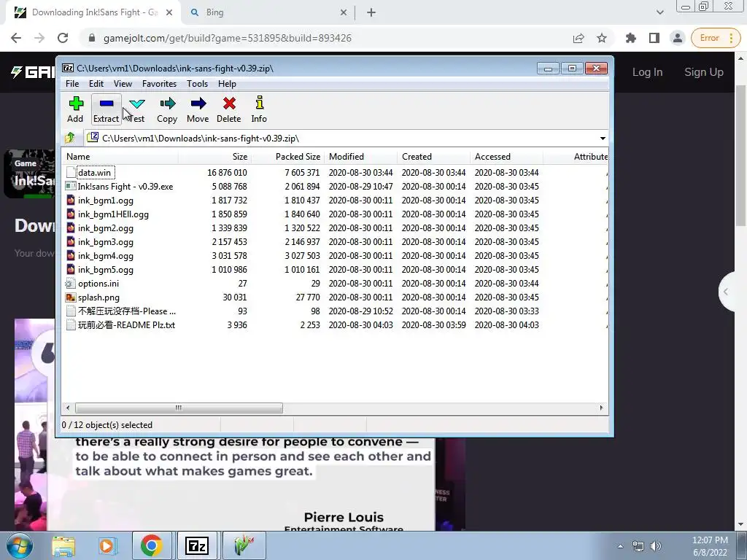
Task: Click the Chrome Error button
Action: pos(716,38)
